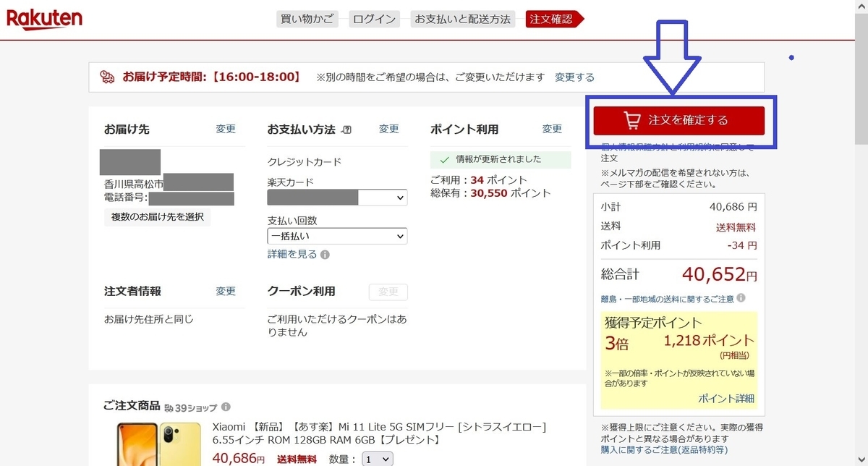Image resolution: width=868 pixels, height=466 pixels.
Task: Click 情報が更新されました notice
Action: tap(499, 159)
